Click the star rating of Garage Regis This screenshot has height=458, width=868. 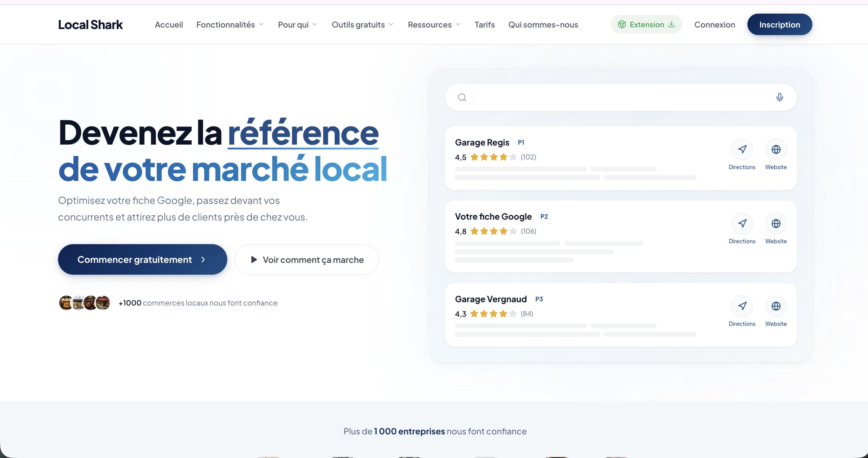pyautogui.click(x=494, y=157)
